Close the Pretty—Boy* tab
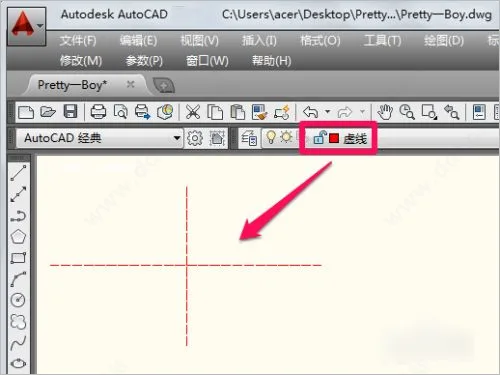Image resolution: width=500 pixels, height=375 pixels. (x=131, y=85)
